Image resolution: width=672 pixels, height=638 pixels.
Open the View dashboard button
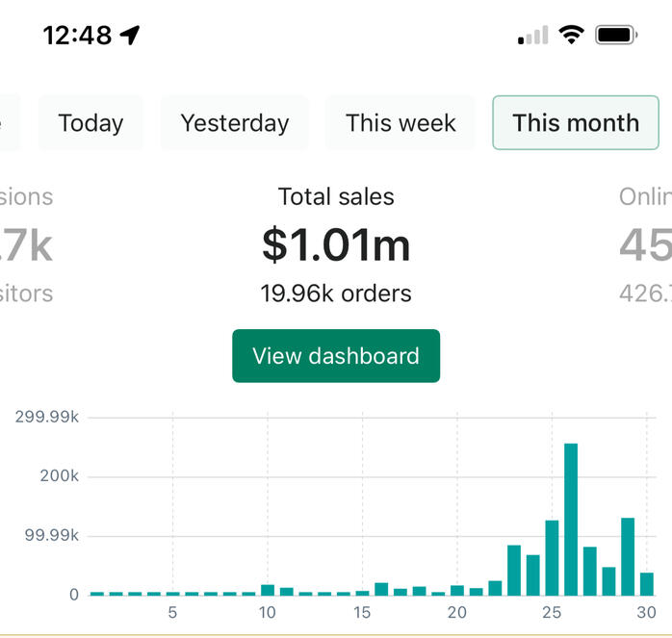(x=336, y=356)
